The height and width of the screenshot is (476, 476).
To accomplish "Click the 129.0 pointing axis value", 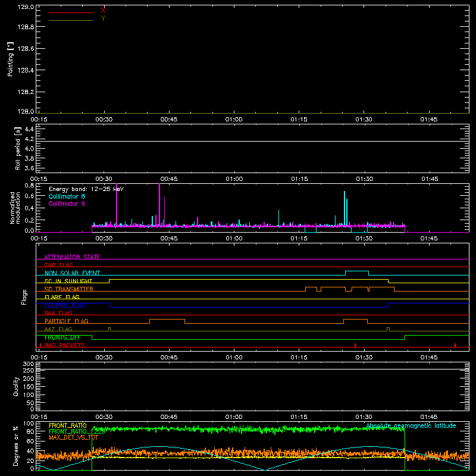I will (26, 7).
